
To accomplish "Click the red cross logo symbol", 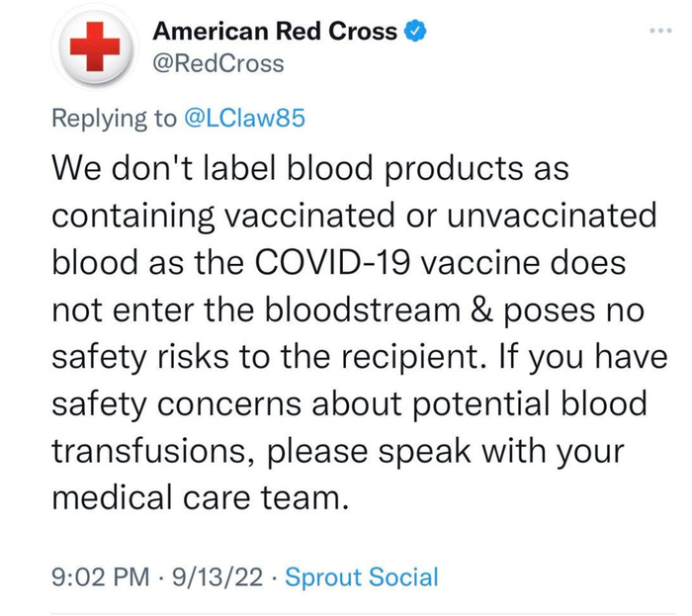I will [95, 46].
